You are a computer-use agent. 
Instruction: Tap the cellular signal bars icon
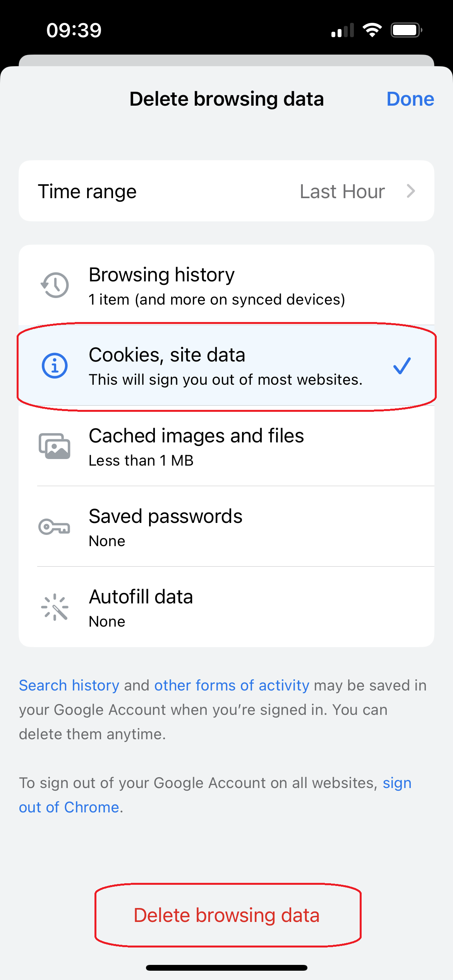[x=343, y=30]
